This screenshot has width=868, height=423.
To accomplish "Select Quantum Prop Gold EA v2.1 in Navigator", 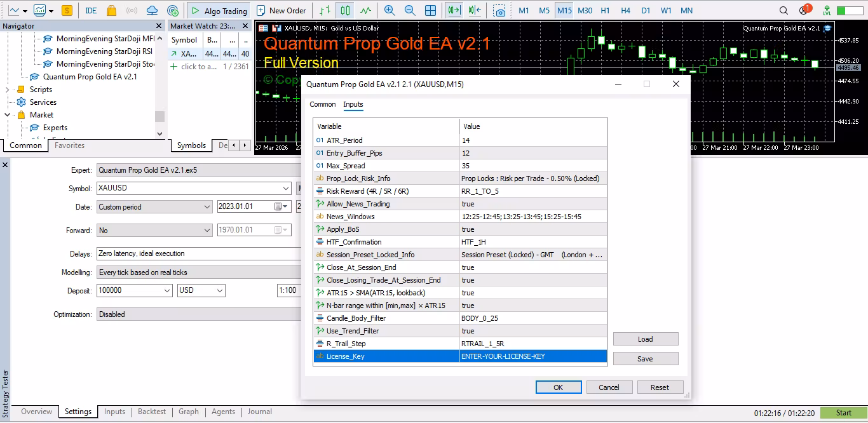I will click(x=90, y=77).
